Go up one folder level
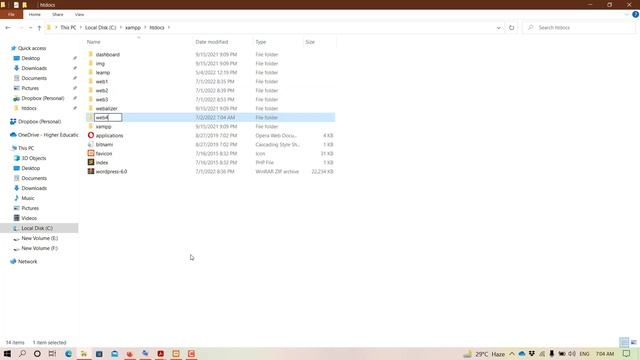The width and height of the screenshot is (640, 360). pyautogui.click(x=39, y=28)
